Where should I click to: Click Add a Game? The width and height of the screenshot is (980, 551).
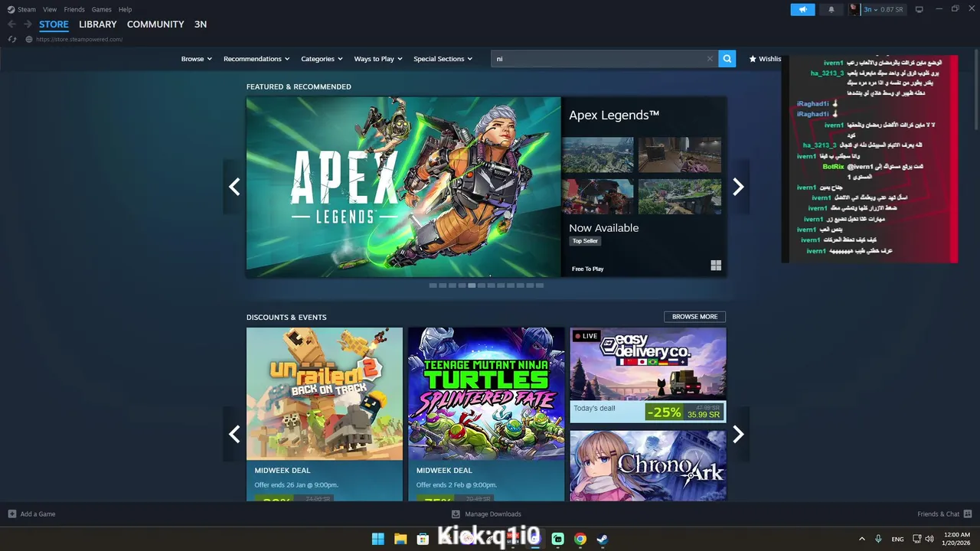coord(31,514)
